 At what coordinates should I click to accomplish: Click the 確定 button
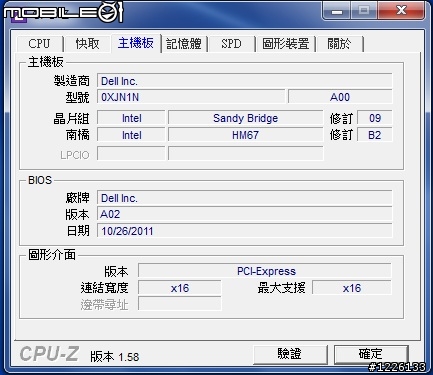click(371, 354)
